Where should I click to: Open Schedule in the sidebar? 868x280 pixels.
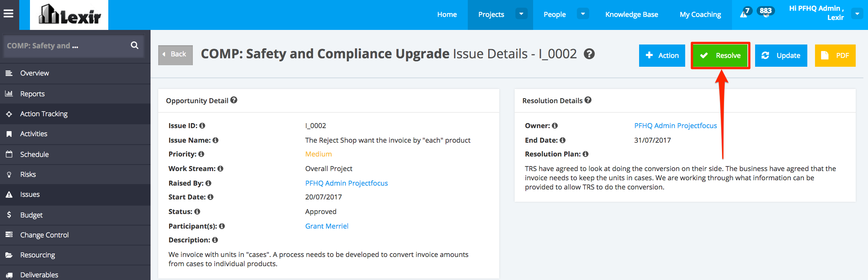(x=75, y=155)
